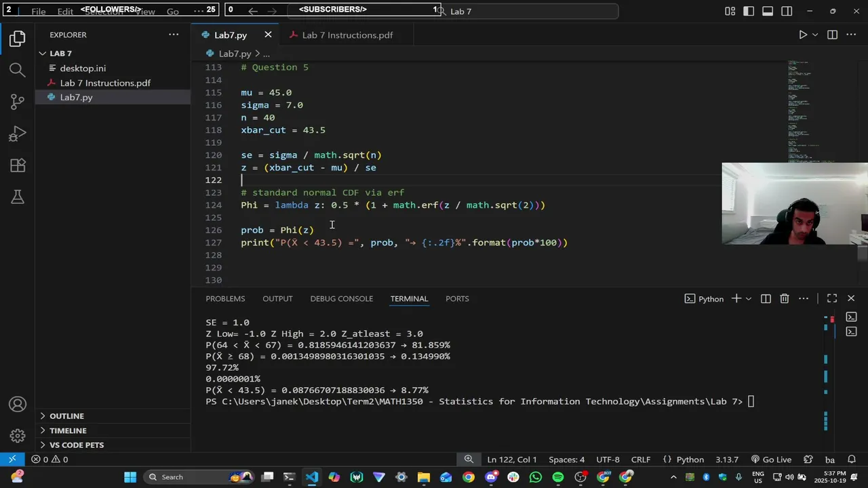This screenshot has height=488, width=868.
Task: Open the Extensions view
Action: [18, 165]
